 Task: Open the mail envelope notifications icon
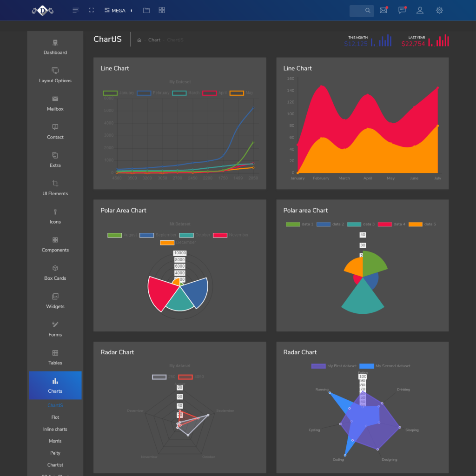[383, 10]
